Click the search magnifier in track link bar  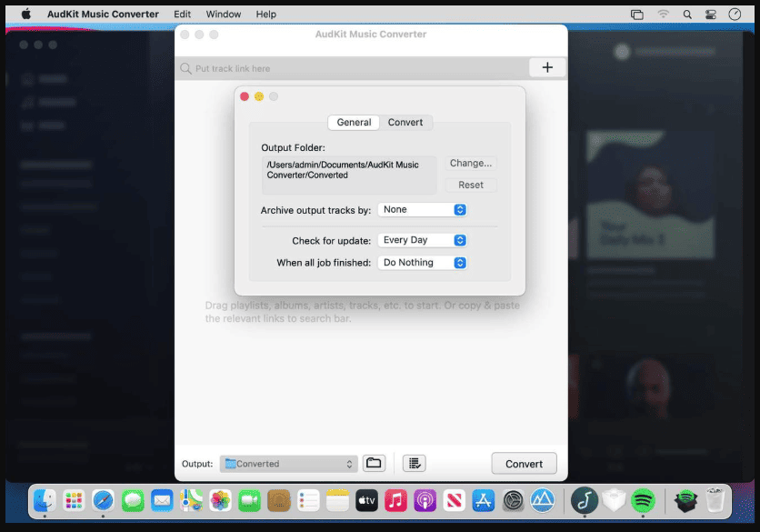[185, 68]
